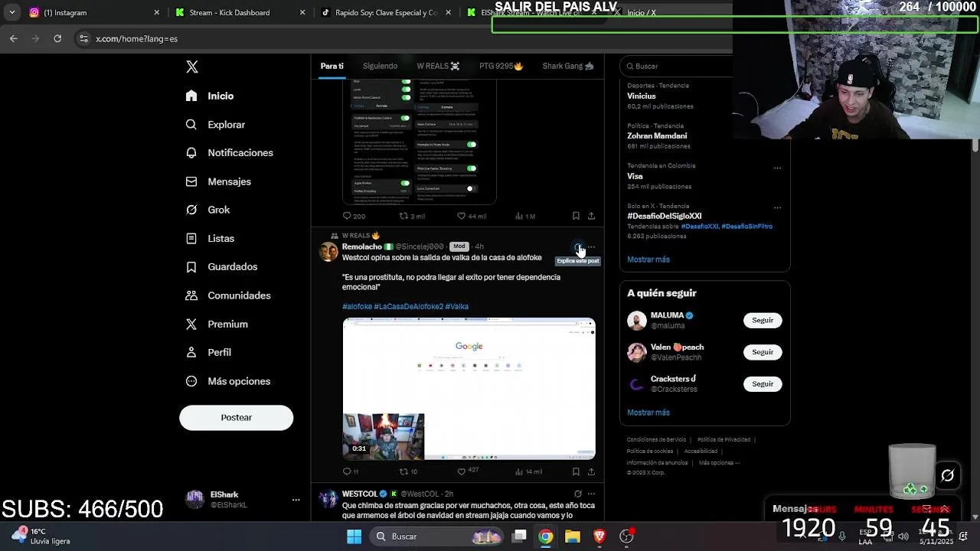Open the Windows Start menu

pyautogui.click(x=354, y=536)
